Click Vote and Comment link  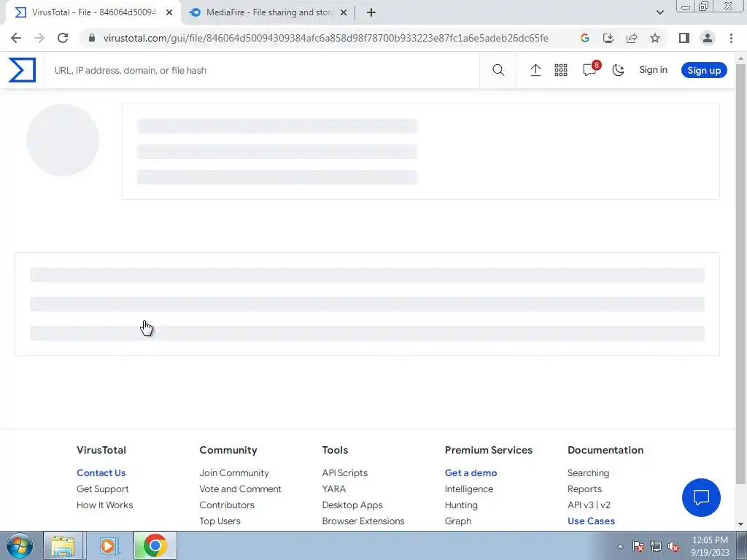tap(240, 489)
